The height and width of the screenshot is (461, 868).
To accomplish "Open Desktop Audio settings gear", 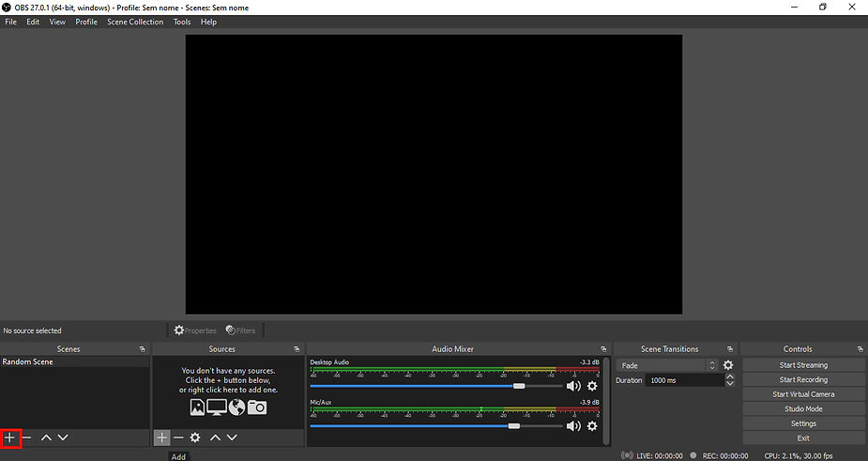I will coord(592,386).
